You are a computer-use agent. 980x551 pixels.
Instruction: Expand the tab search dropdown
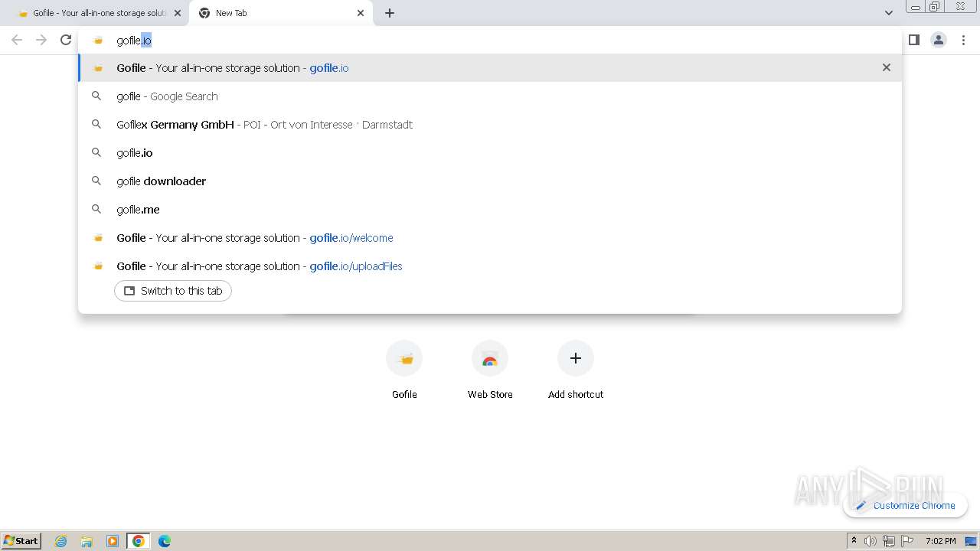[888, 13]
